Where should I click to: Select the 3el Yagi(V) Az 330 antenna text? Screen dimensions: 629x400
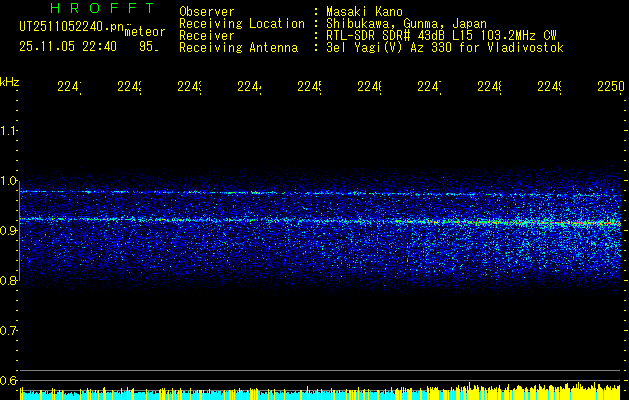(445, 48)
